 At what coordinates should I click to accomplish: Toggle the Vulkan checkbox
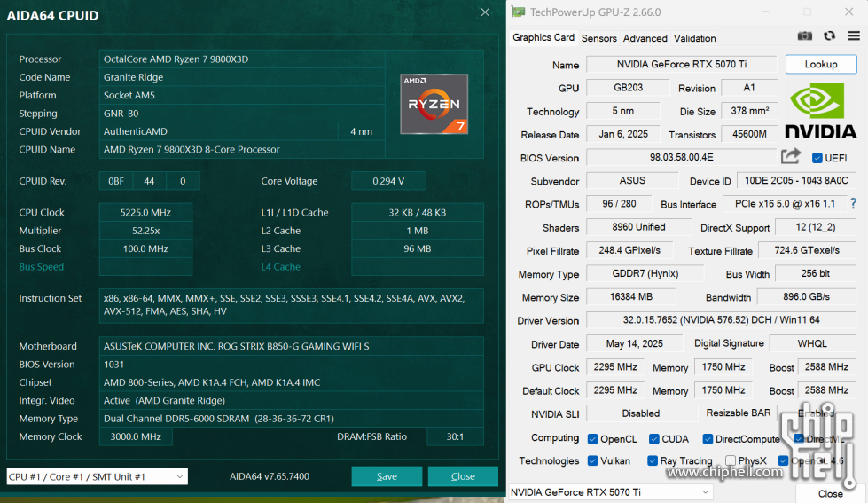(593, 460)
